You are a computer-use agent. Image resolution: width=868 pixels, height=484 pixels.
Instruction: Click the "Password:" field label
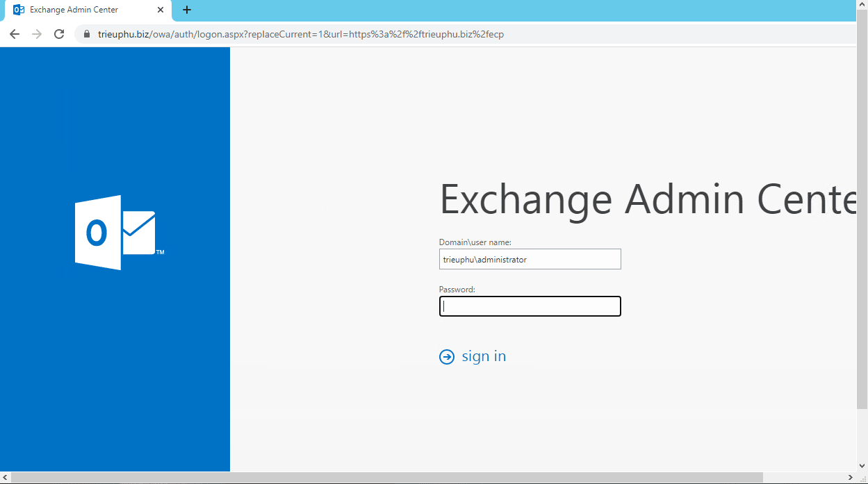pyautogui.click(x=457, y=290)
